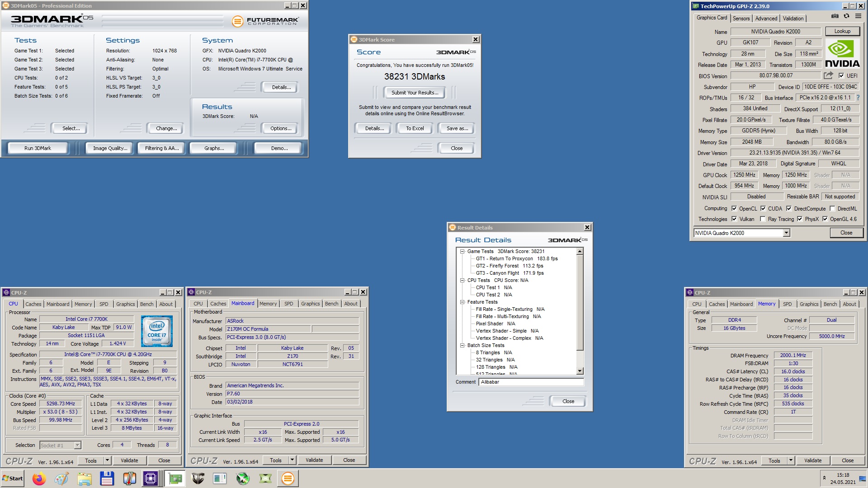Switch to GPU-Z green card taskbar icon
Viewport: 868px width, 488px height.
click(x=175, y=479)
